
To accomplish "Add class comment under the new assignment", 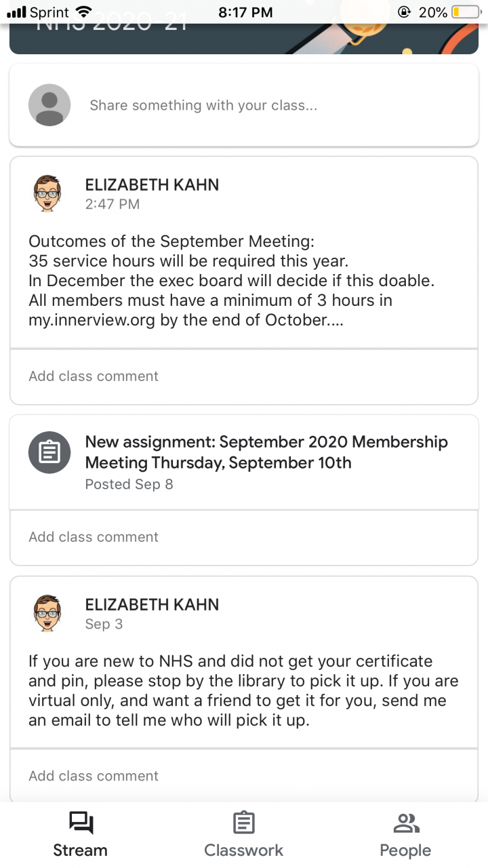I will point(94,537).
